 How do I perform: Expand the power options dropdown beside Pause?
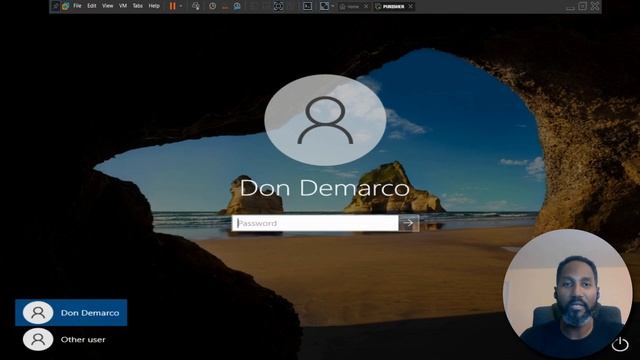coord(181,6)
